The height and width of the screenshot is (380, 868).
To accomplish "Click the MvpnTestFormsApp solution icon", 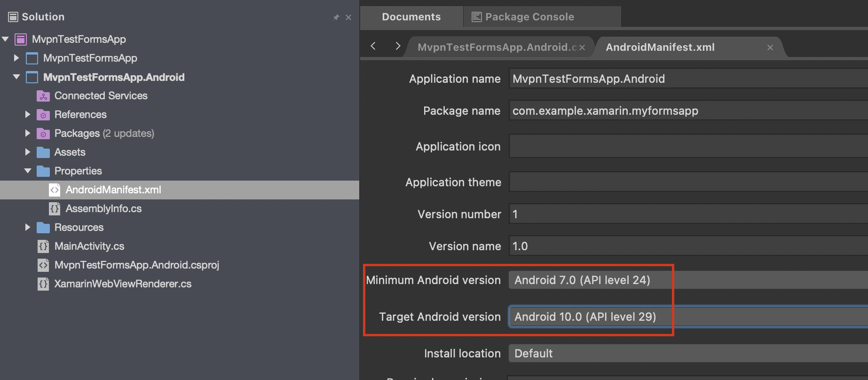I will click(21, 39).
